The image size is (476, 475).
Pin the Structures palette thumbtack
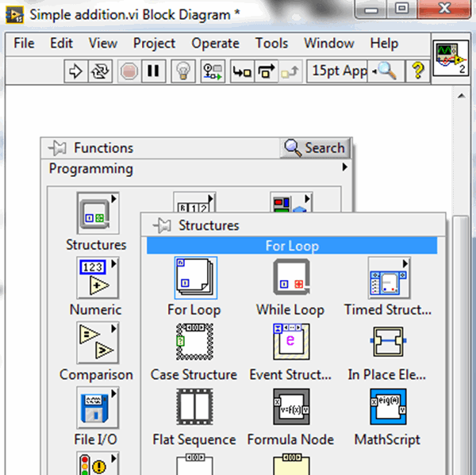coord(162,225)
